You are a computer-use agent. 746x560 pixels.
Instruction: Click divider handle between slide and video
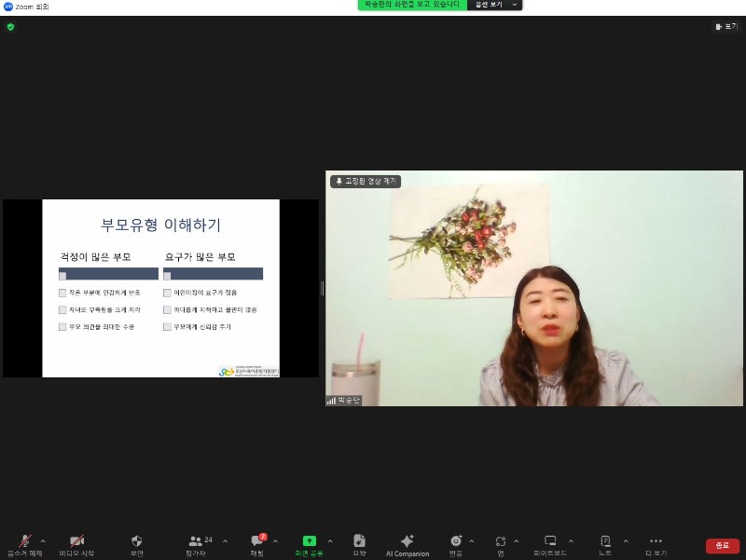(323, 288)
